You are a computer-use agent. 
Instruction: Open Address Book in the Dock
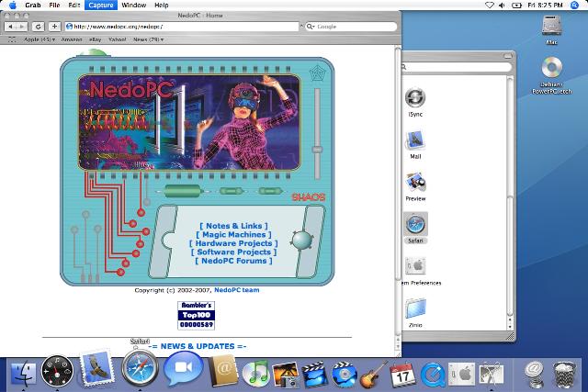coord(223,371)
